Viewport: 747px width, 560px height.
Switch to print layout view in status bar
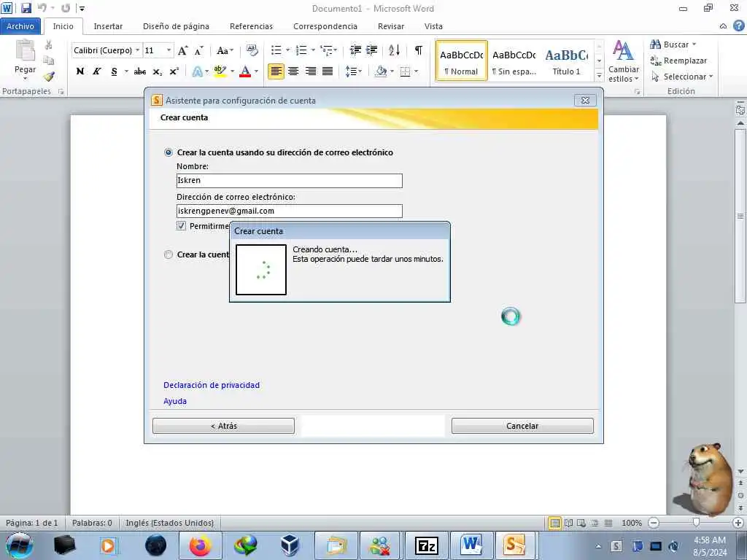tap(555, 523)
